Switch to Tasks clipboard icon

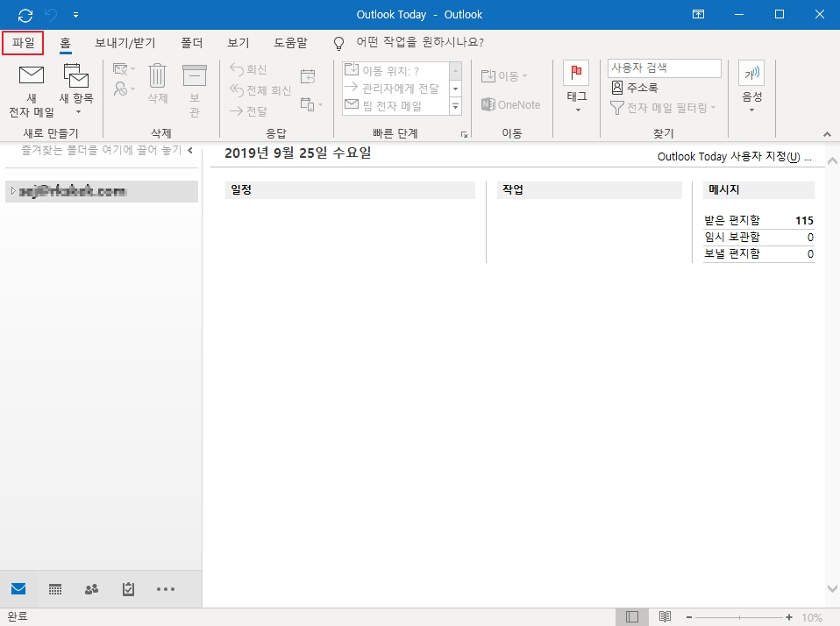129,589
